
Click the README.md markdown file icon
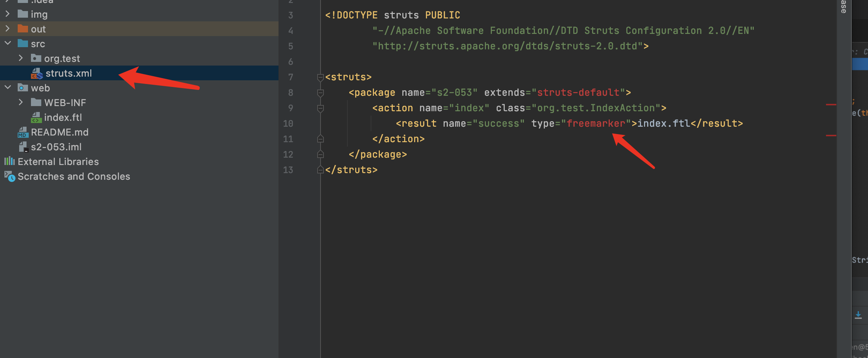pos(23,132)
